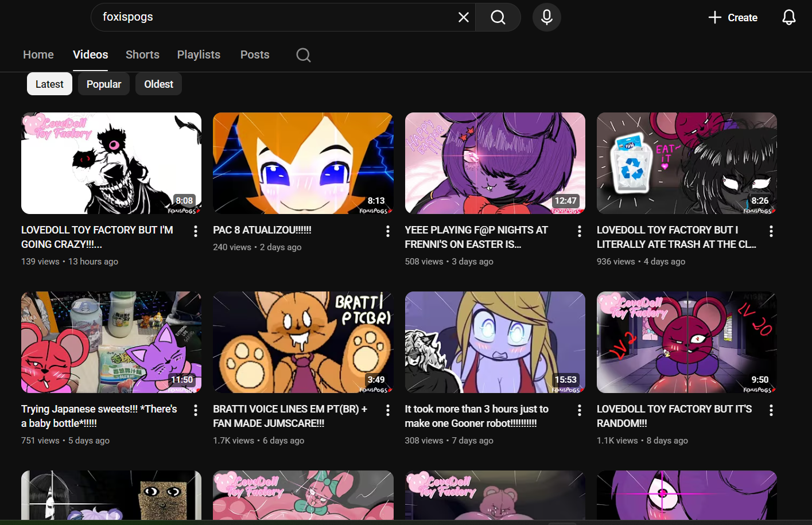This screenshot has width=812, height=525.
Task: Open the GOING CRAZY video thumbnail
Action: pyautogui.click(x=111, y=163)
